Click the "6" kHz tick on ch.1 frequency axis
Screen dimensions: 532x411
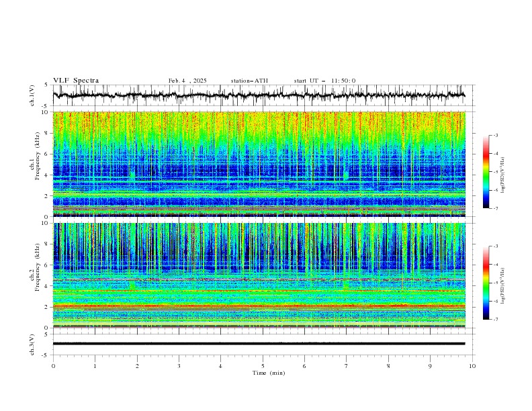[46, 154]
